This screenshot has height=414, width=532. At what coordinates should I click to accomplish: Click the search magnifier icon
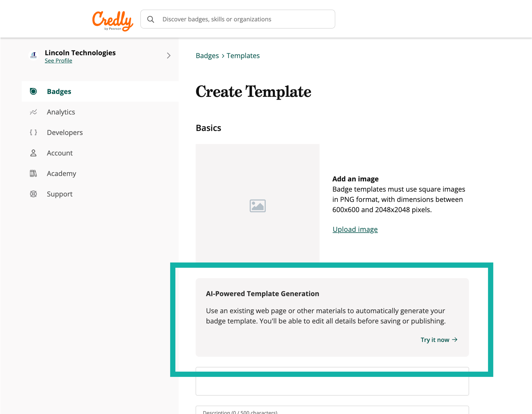(151, 20)
